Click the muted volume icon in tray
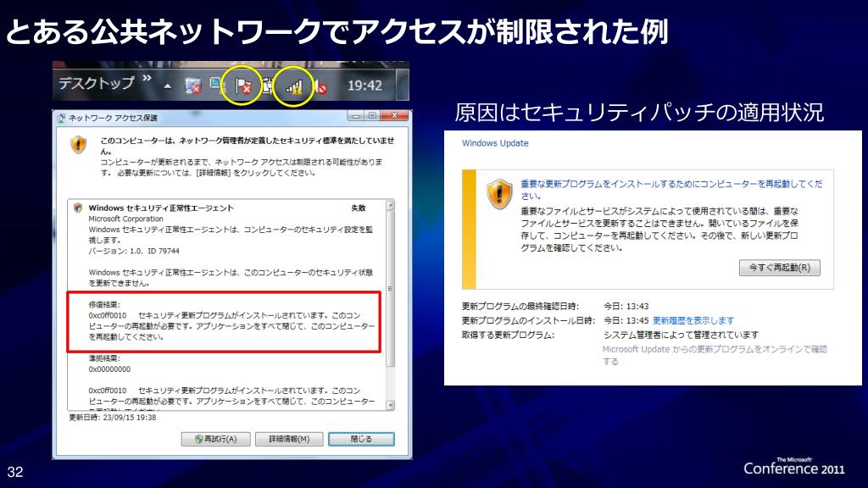This screenshot has width=868, height=488. pyautogui.click(x=321, y=87)
